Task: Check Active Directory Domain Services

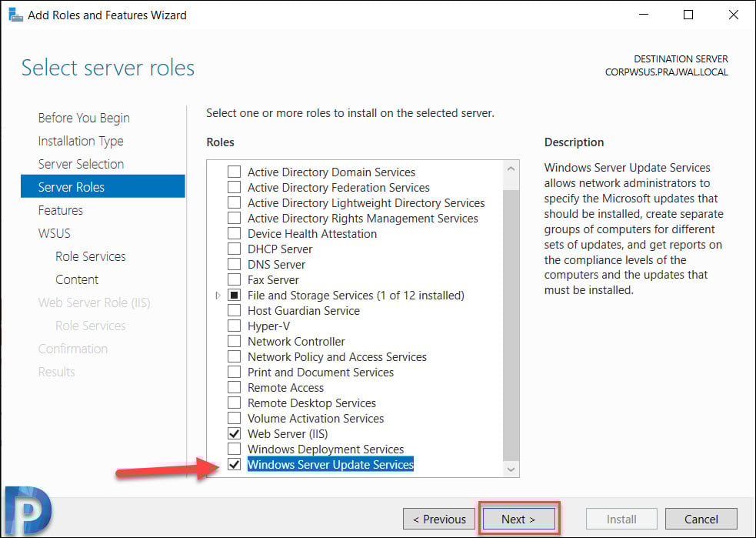Action: (x=235, y=172)
